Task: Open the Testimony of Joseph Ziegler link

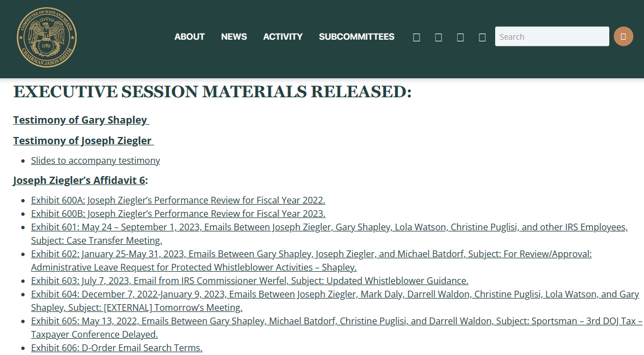Action: (x=83, y=140)
